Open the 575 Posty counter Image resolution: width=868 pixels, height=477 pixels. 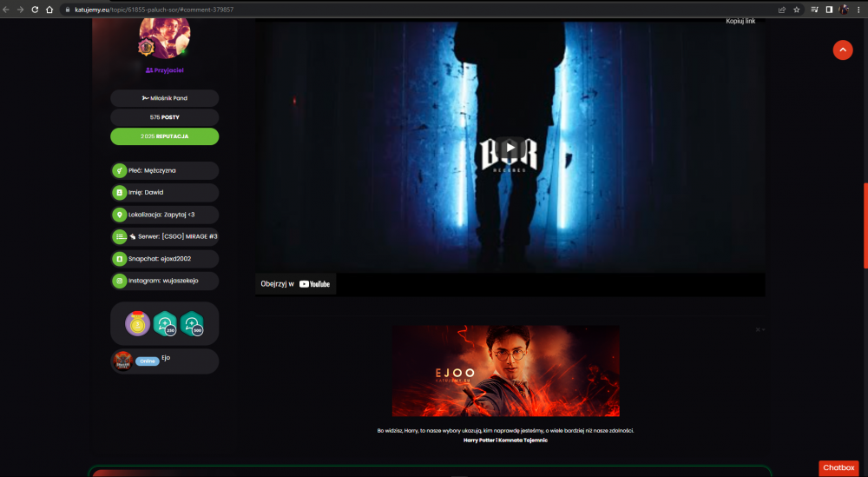[164, 117]
